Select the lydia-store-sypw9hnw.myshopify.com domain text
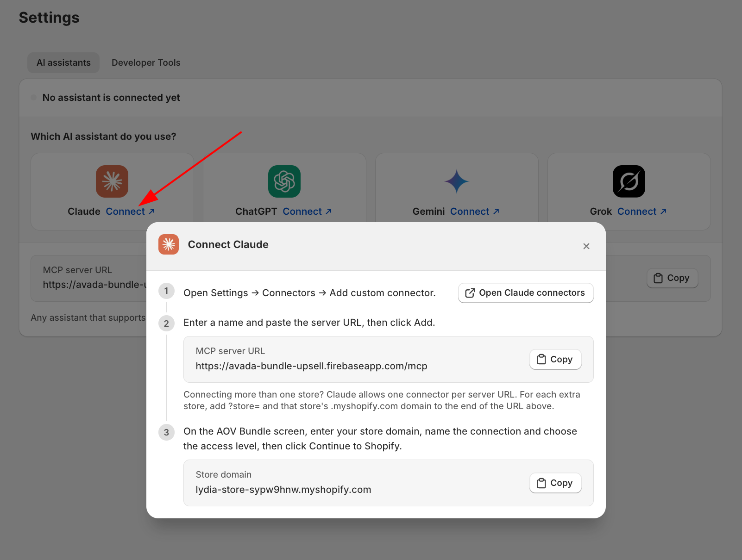 (x=283, y=490)
